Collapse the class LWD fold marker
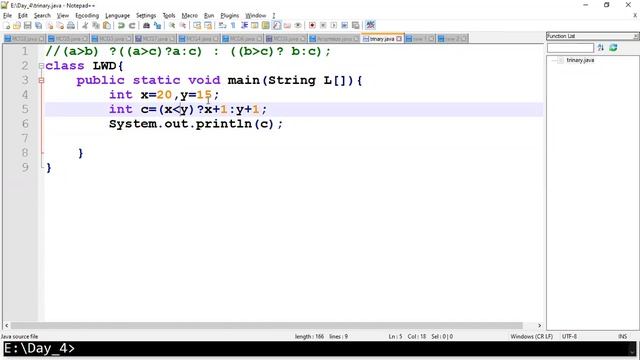 pyautogui.click(x=41, y=66)
